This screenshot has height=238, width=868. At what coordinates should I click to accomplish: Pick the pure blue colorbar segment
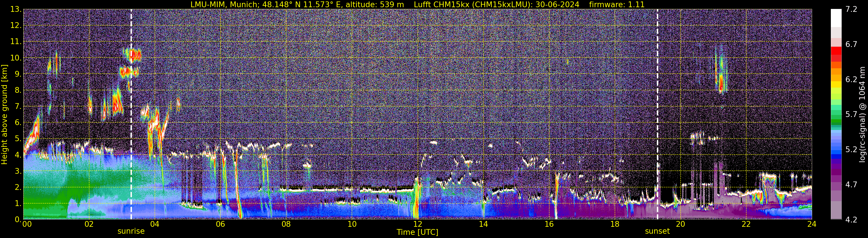tap(836, 156)
